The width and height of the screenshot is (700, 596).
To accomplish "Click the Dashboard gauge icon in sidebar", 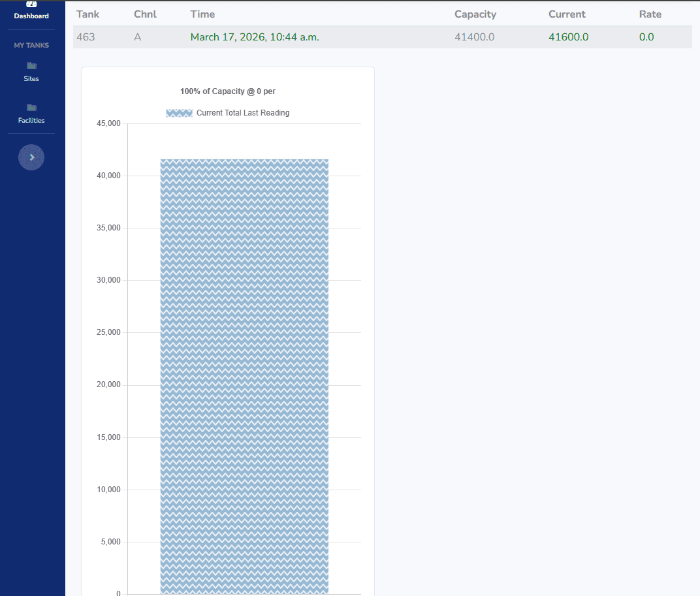I will 31,4.
